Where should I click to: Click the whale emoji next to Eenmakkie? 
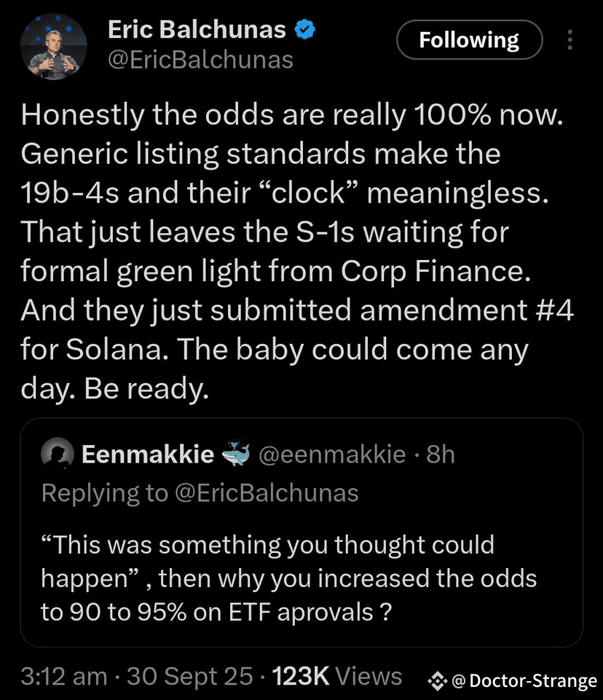coord(234,455)
